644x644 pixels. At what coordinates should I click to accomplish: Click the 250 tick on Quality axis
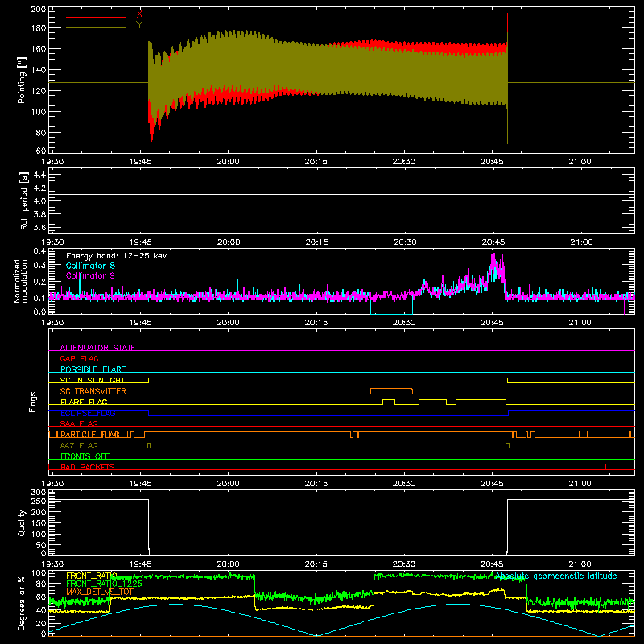pyautogui.click(x=39, y=501)
